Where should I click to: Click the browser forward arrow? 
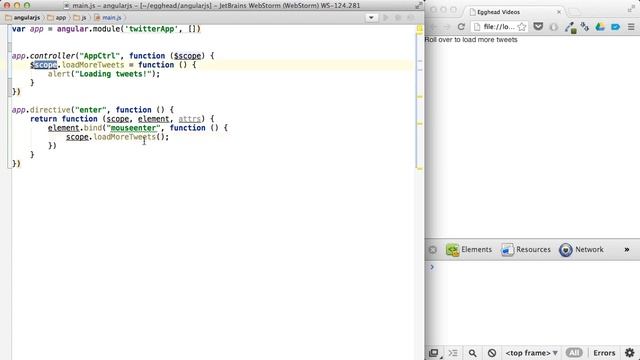coord(447,27)
